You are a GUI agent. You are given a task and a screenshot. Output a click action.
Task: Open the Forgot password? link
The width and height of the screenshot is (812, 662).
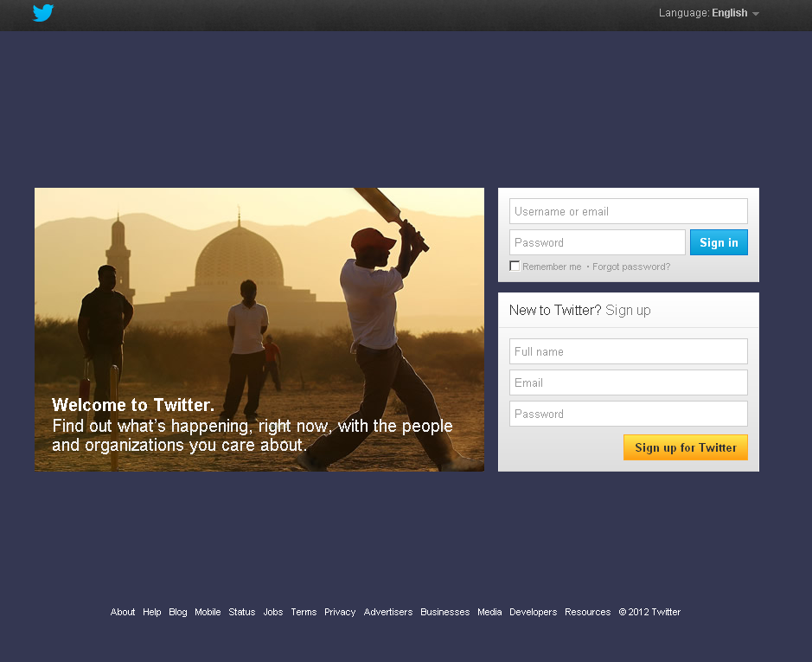(x=630, y=267)
